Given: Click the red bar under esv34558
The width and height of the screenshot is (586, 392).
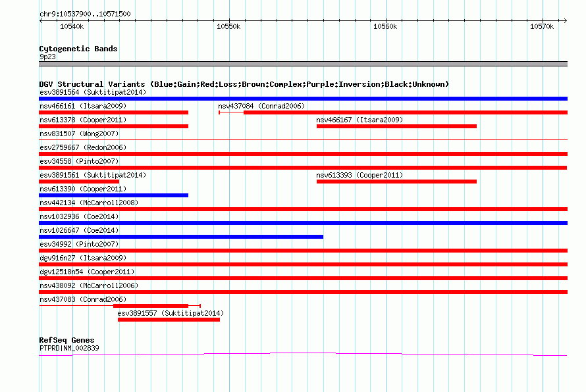Looking at the screenshot, I should click(303, 168).
